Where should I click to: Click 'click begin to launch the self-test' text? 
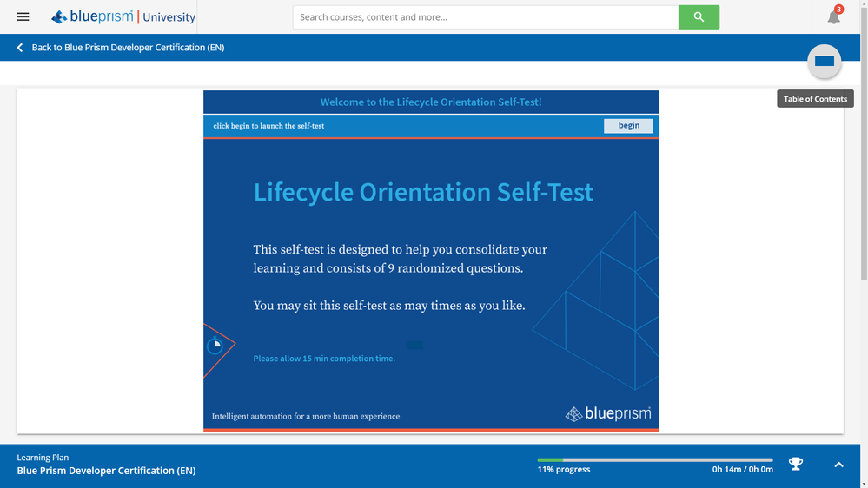click(x=268, y=126)
